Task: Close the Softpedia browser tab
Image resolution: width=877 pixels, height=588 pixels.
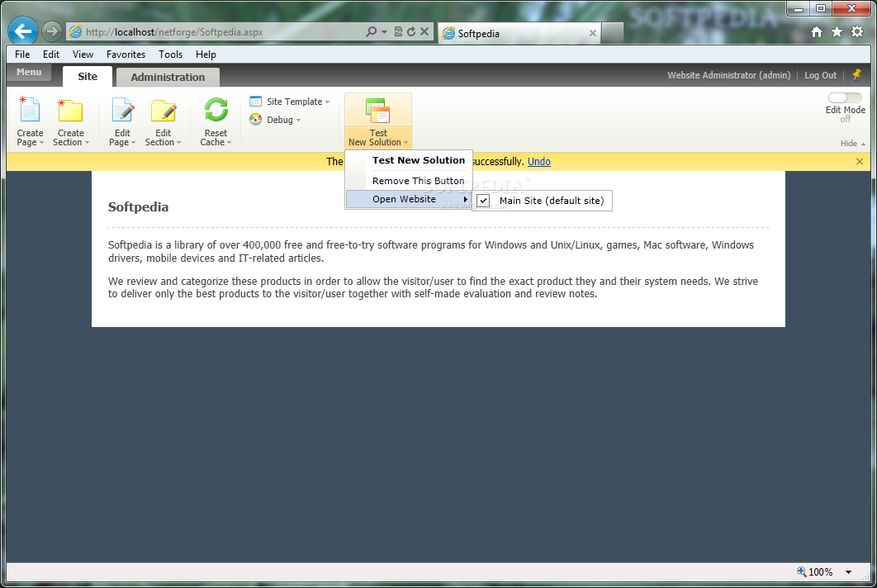Action: pos(592,33)
